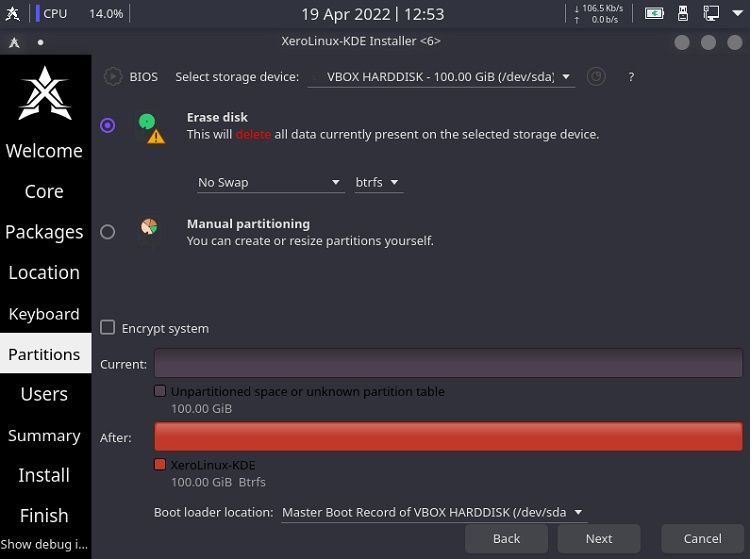
Task: Click the red After partition bar
Action: pos(448,437)
